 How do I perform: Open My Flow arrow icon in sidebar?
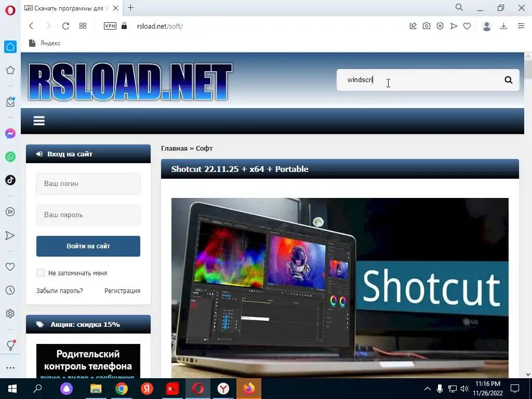point(10,235)
